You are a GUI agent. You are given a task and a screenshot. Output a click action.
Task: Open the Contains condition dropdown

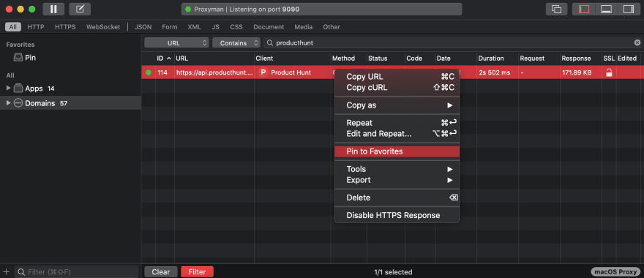pos(236,42)
